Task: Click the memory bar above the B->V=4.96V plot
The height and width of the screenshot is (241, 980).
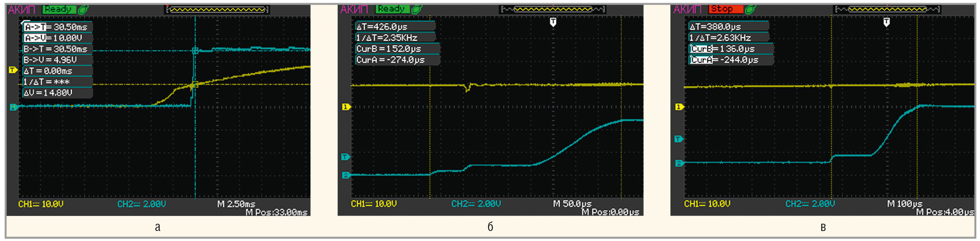Action: coord(217,9)
